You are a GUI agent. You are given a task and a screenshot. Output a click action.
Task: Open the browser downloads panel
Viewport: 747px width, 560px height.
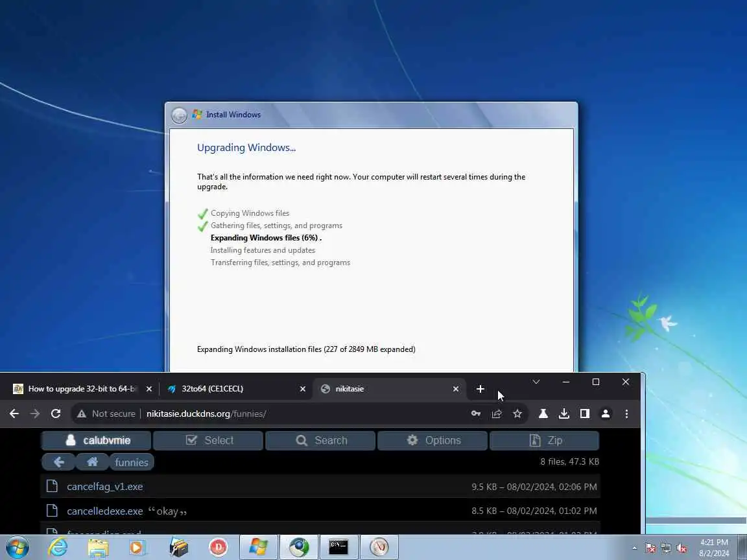564,414
